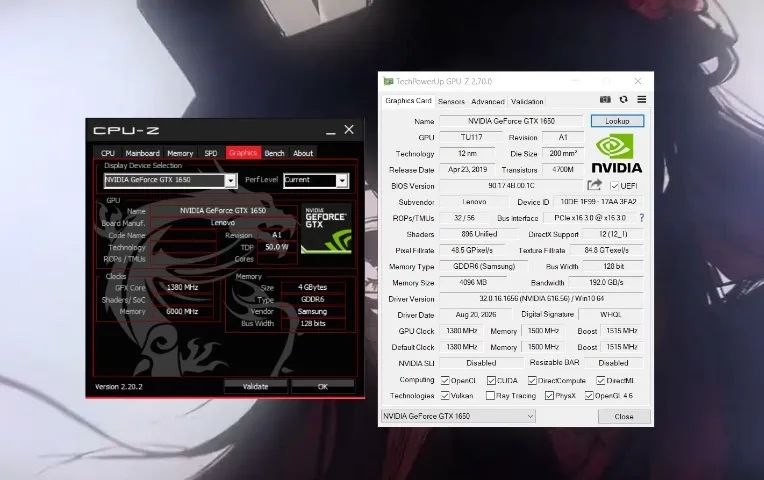Click the NVIDIA logo in GPU-Z

pos(616,154)
